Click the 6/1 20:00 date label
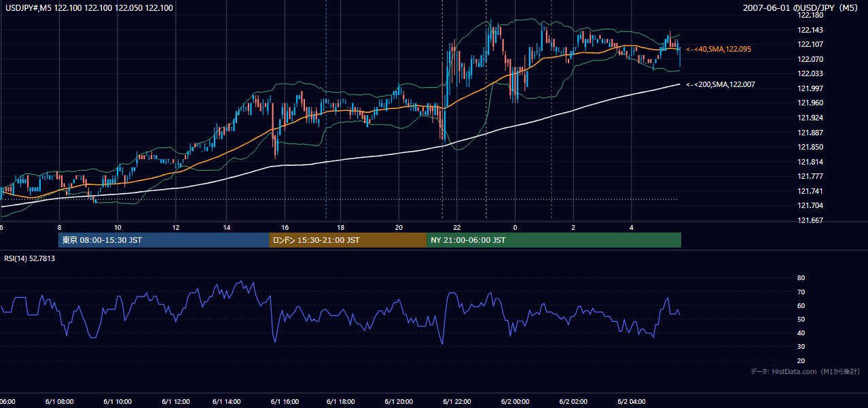 coord(399,402)
